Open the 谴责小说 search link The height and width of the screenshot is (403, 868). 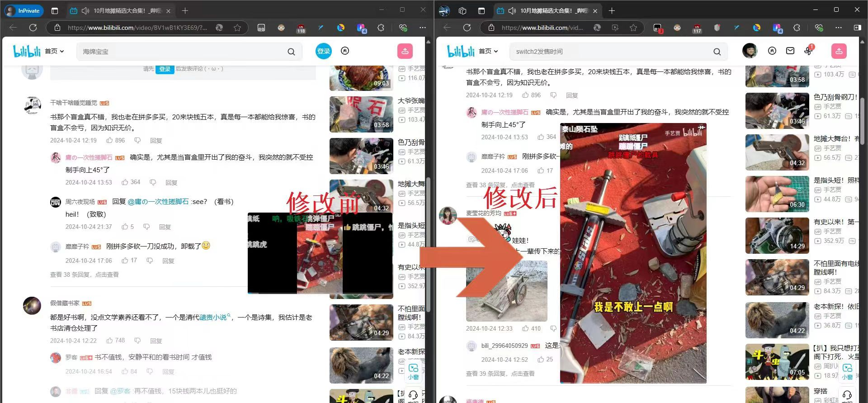[x=215, y=317]
